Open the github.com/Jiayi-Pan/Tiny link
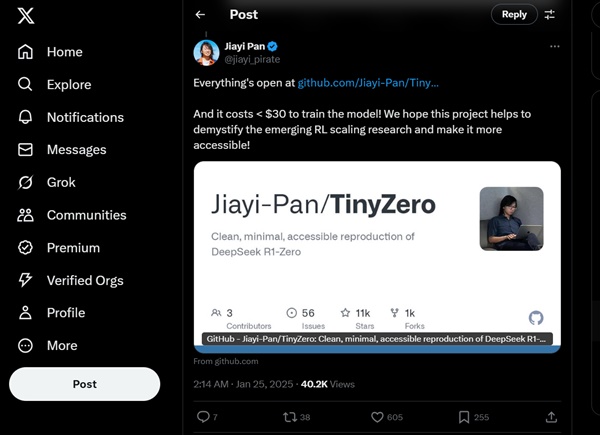 [368, 83]
